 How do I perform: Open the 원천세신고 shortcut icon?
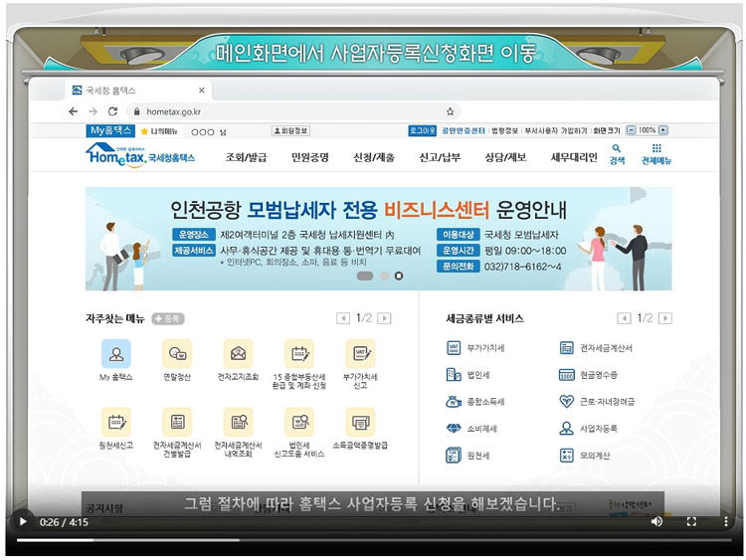[x=116, y=422]
